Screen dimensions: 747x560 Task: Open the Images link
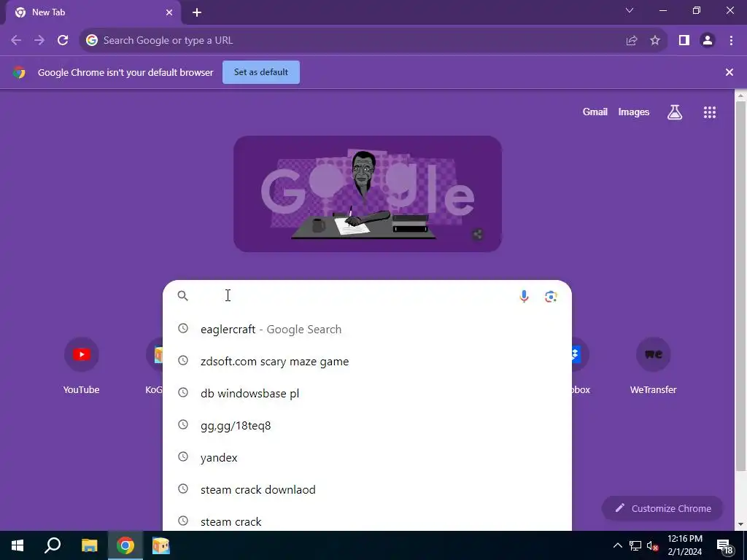click(634, 112)
